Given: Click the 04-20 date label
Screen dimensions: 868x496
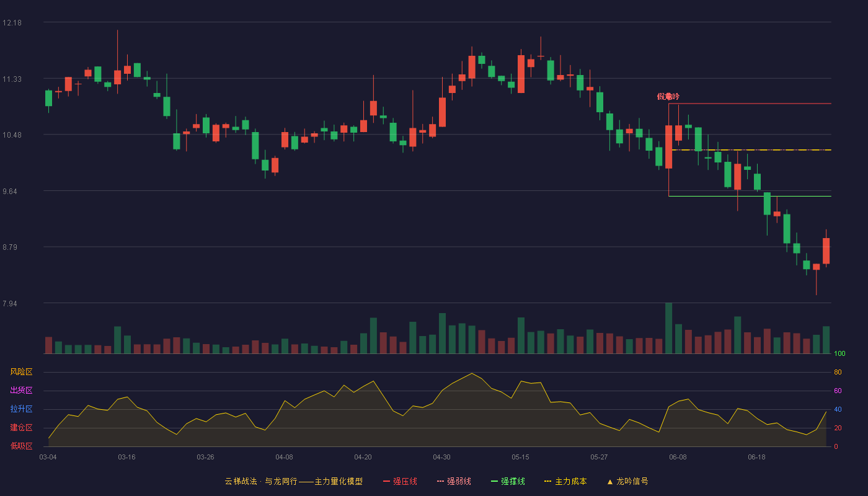Looking at the screenshot, I should click(x=363, y=457).
